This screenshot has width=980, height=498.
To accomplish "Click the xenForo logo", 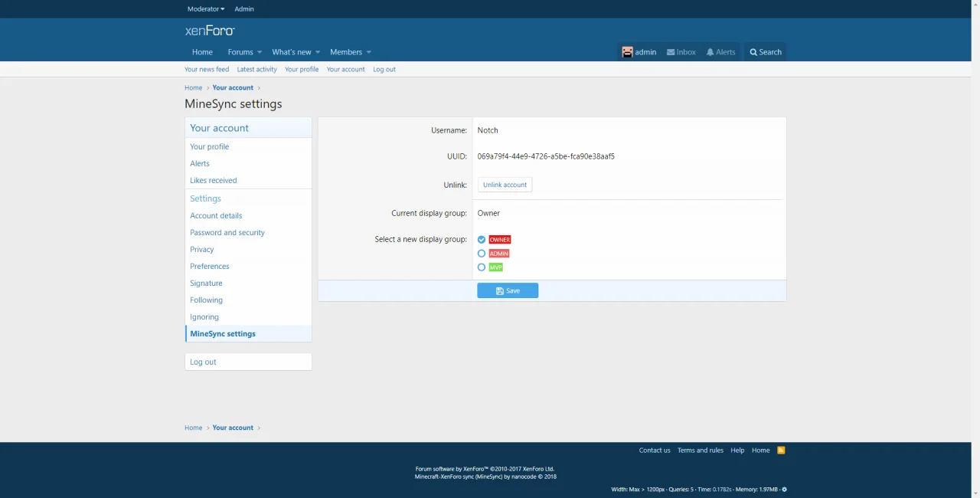I will click(x=209, y=31).
